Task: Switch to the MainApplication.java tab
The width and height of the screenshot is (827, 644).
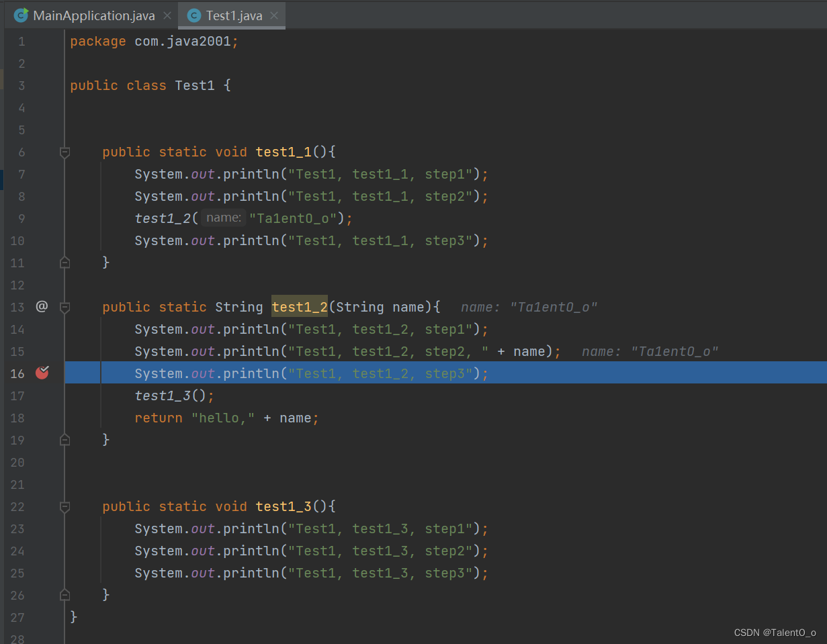Action: click(93, 15)
